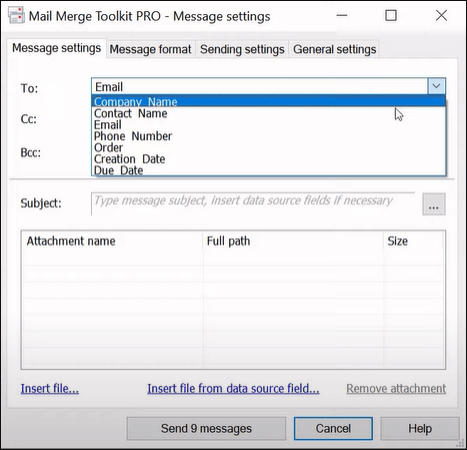Pick Due Date from the dropdown list
Image resolution: width=467 pixels, height=450 pixels.
click(x=269, y=170)
